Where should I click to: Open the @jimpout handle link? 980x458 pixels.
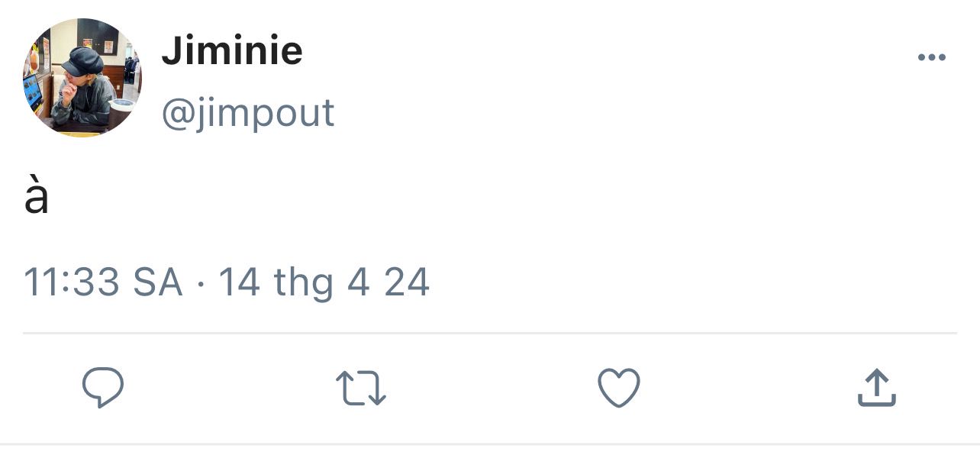(x=248, y=113)
